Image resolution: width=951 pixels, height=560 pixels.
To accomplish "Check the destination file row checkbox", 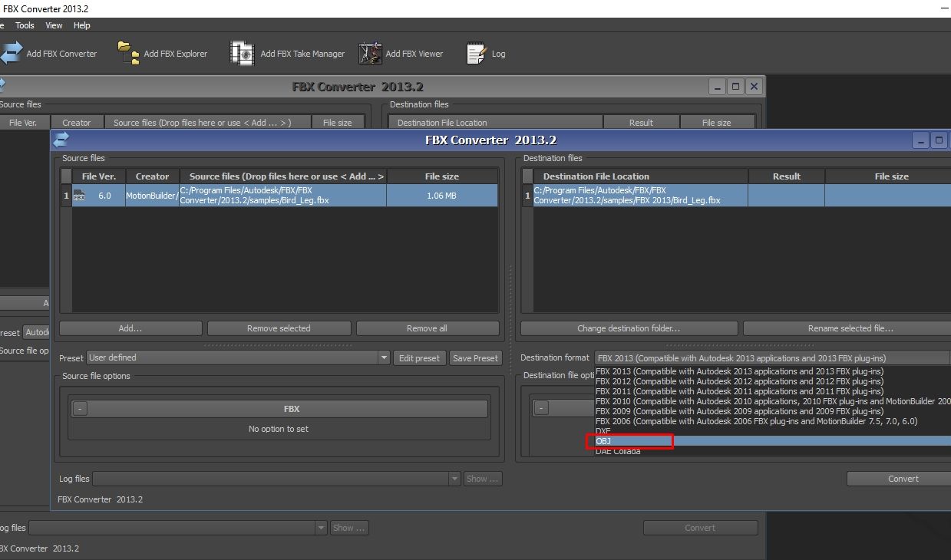I will 527,196.
